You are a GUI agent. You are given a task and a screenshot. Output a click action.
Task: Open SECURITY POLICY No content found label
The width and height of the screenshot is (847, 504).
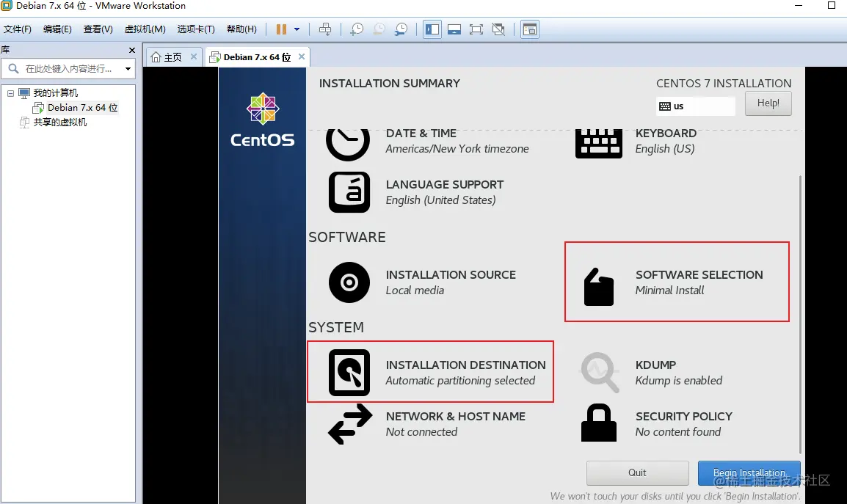(684, 424)
